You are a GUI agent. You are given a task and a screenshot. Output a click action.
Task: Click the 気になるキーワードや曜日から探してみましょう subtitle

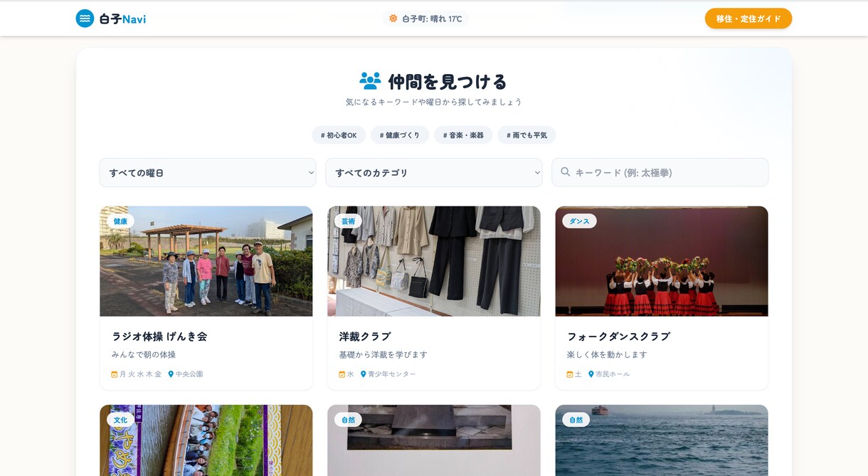coord(434,102)
